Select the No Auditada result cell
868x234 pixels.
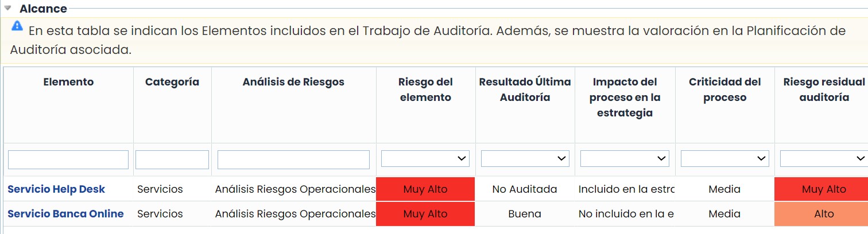(525, 189)
